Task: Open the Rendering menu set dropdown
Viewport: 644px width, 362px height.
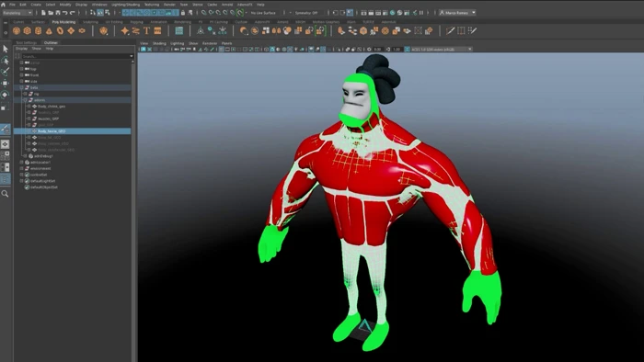Action: 17,13
